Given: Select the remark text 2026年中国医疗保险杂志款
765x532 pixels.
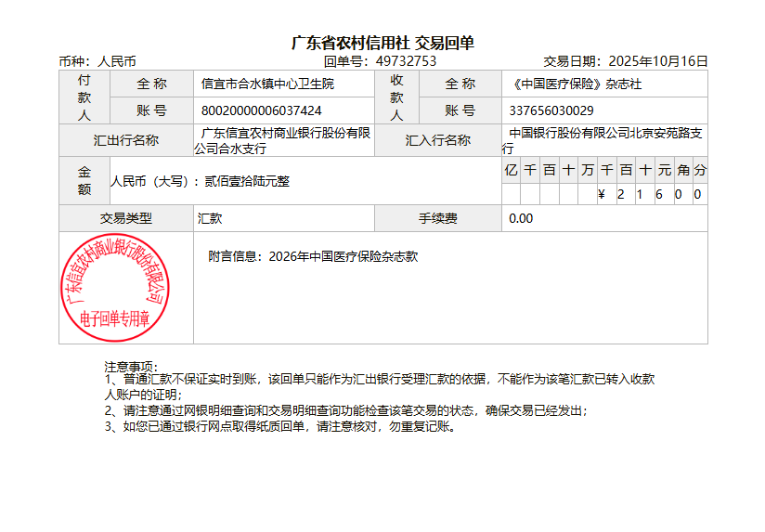Looking at the screenshot, I should [x=343, y=256].
